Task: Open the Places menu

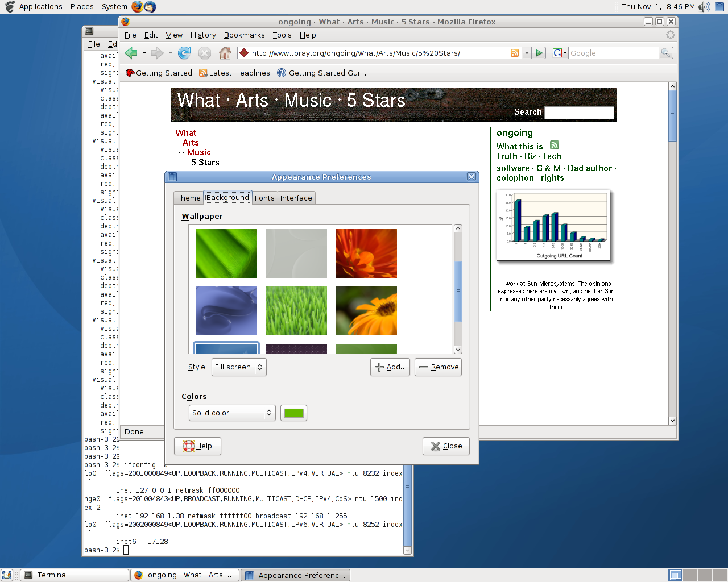Action: (x=82, y=6)
